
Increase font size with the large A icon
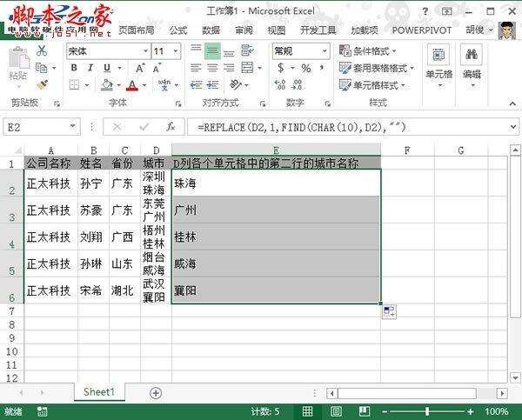pos(140,68)
